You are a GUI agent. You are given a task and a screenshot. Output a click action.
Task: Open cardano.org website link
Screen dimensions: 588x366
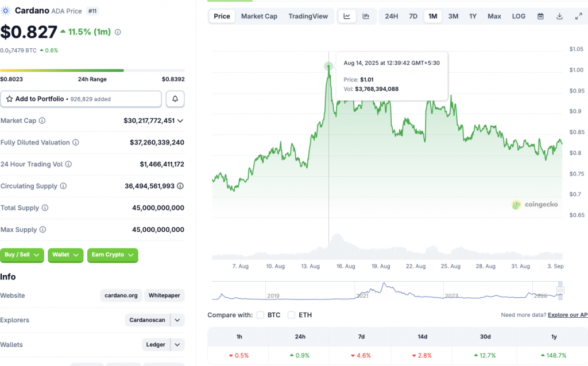click(121, 295)
